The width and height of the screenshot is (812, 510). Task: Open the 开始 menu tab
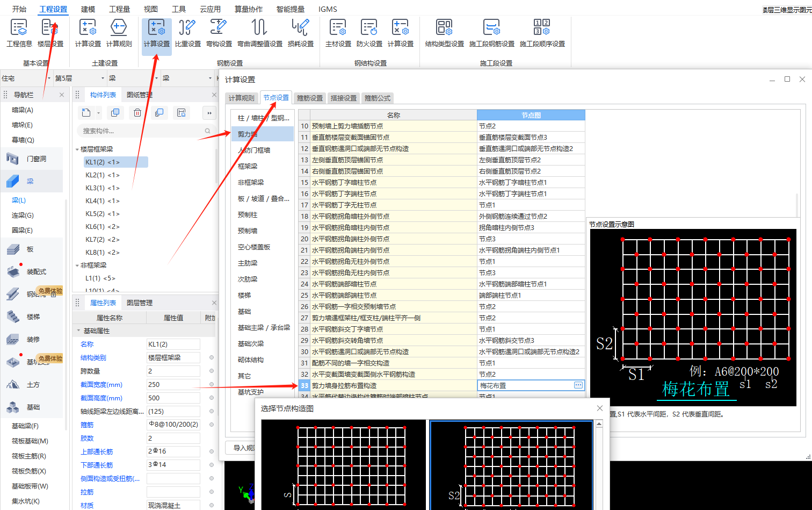(x=19, y=9)
